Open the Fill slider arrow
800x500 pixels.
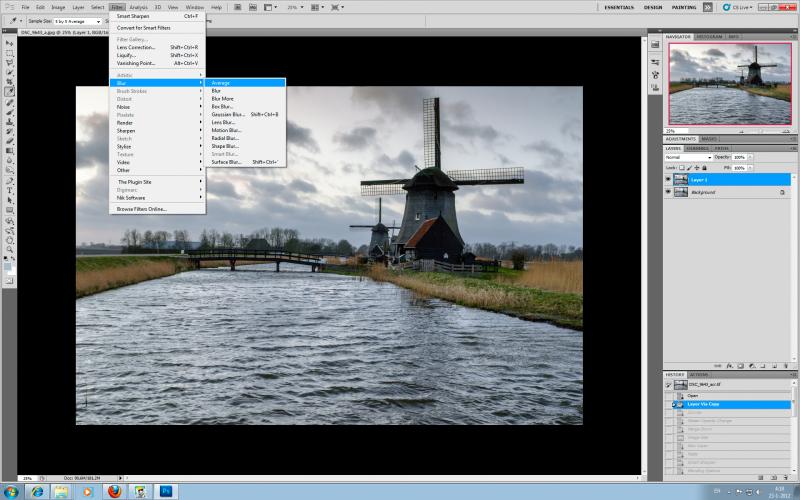751,168
